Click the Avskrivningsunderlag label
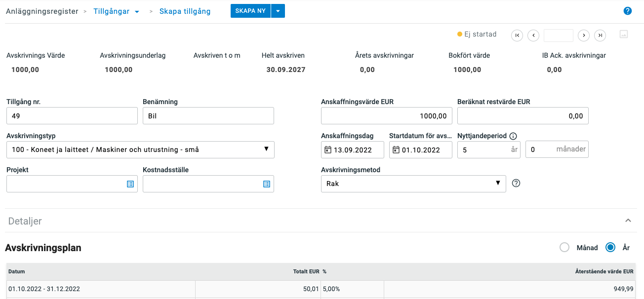Image resolution: width=644 pixels, height=299 pixels. 133,55
